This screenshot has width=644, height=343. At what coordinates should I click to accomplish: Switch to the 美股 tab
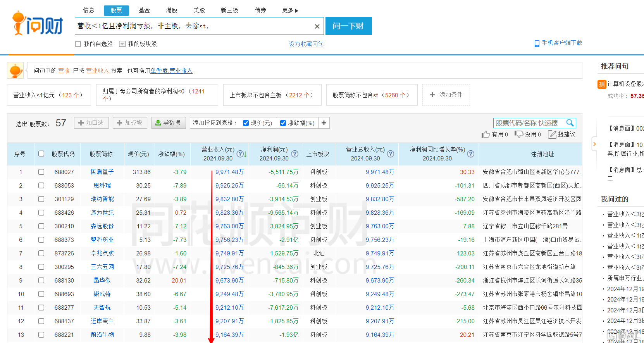coord(199,10)
